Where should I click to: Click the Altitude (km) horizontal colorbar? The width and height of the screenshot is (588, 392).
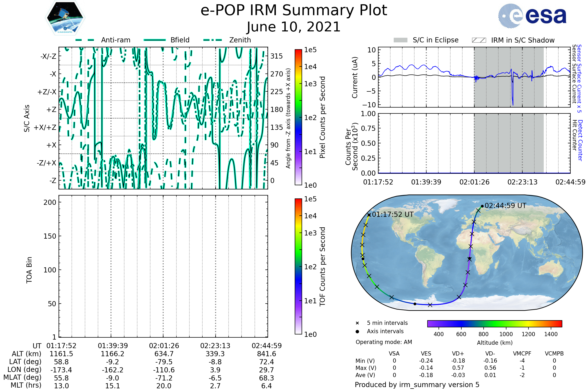(x=494, y=323)
